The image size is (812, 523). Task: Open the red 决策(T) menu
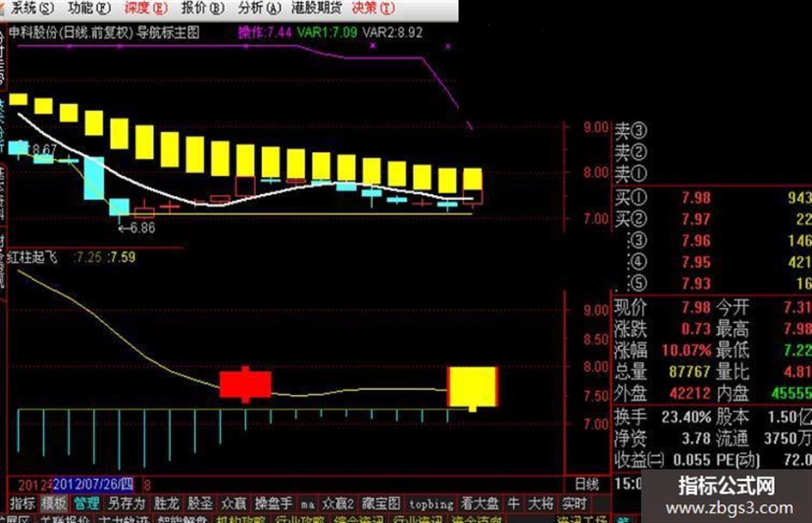374,9
